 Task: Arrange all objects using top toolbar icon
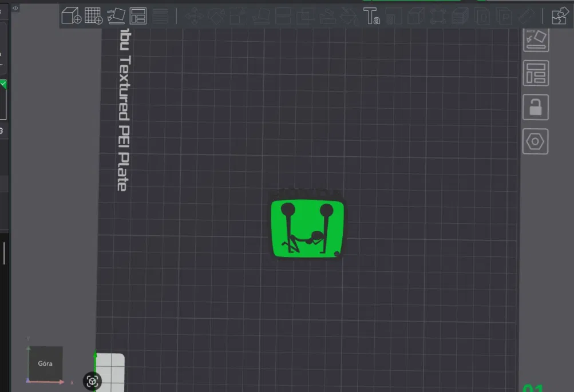coord(138,16)
